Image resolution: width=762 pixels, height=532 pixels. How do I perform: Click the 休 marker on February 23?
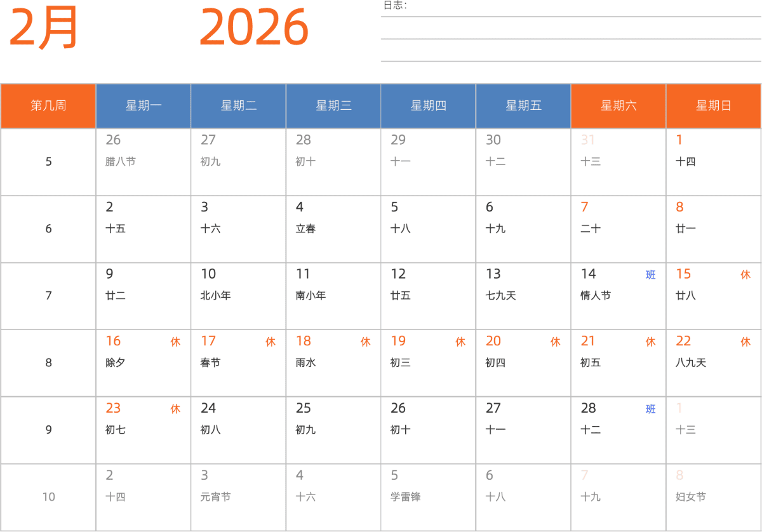(x=175, y=409)
